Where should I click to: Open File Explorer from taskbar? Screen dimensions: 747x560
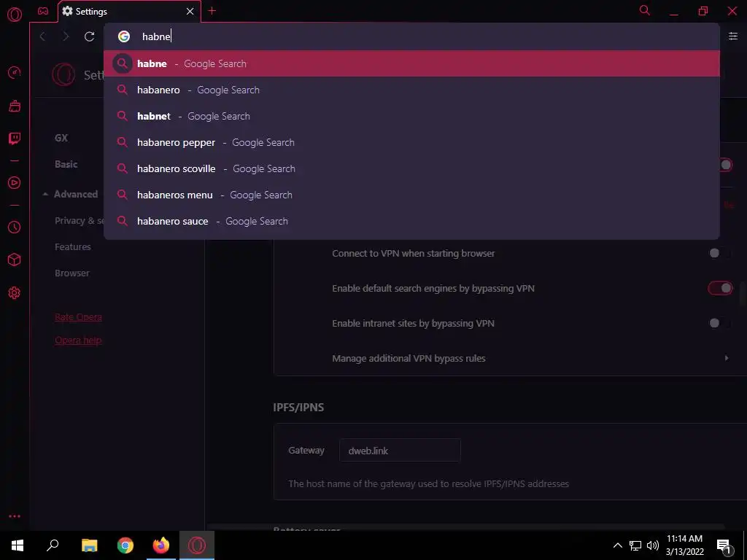89,545
